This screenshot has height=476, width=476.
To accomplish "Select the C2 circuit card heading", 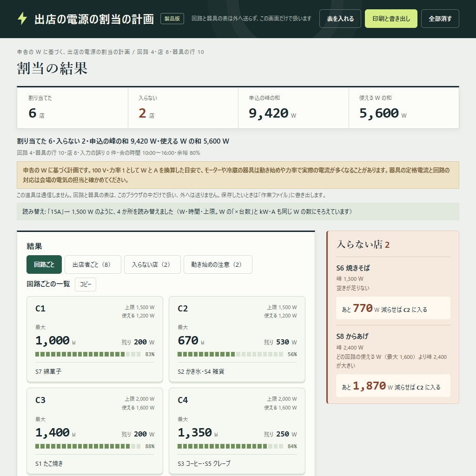I will click(183, 309).
